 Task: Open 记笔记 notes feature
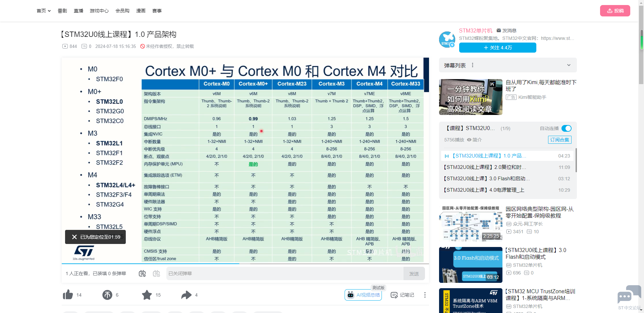coord(402,295)
